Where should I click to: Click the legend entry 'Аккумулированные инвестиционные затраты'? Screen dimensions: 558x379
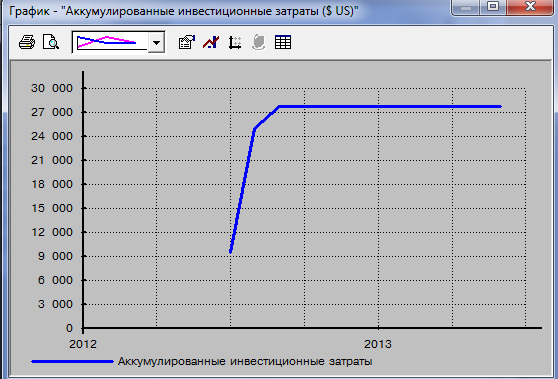(245, 361)
